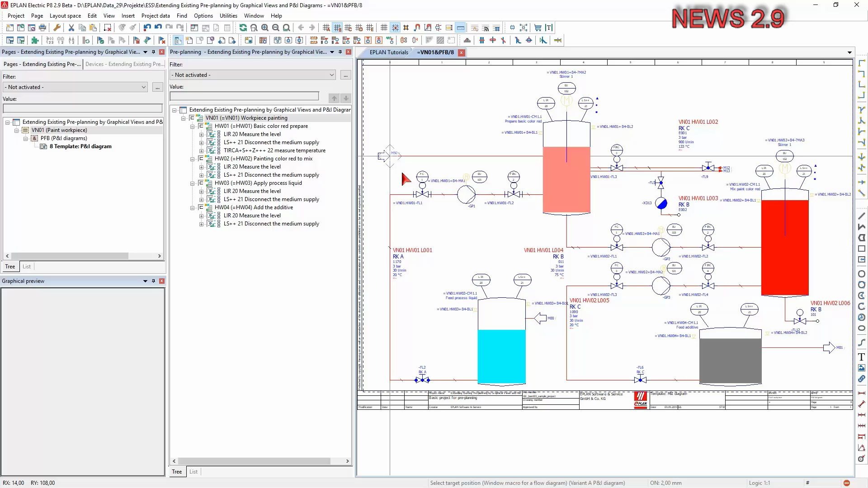Image resolution: width=868 pixels, height=488 pixels.
Task: Click the Pages tree horizontal scrollbar
Action: [x=83, y=256]
